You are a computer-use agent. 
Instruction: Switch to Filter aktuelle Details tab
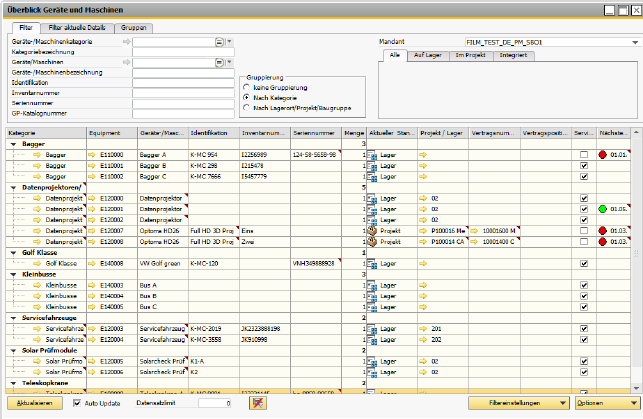point(77,27)
